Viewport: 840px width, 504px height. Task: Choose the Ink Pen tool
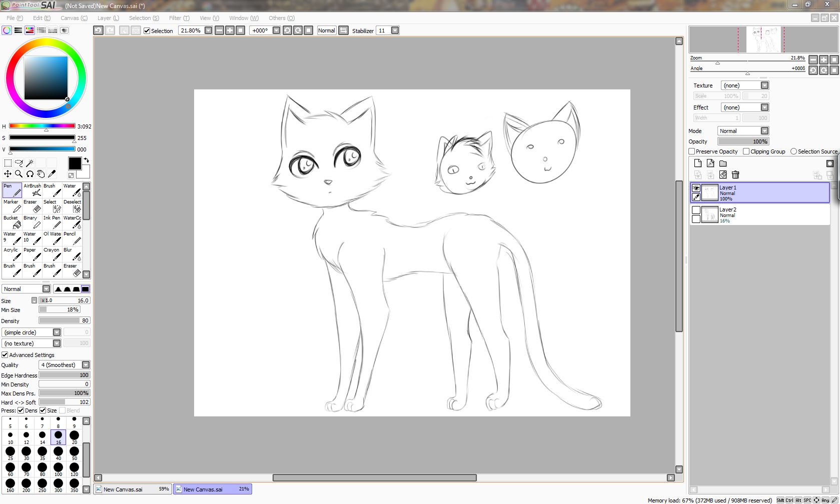tap(52, 222)
